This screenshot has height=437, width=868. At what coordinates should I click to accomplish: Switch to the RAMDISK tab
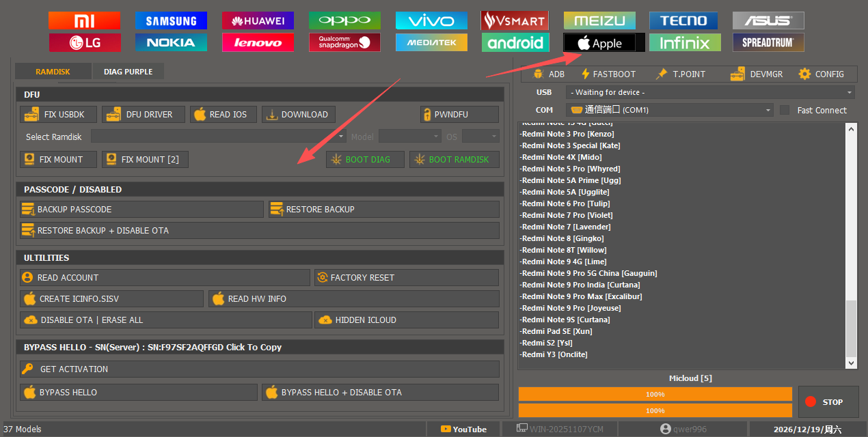click(53, 72)
